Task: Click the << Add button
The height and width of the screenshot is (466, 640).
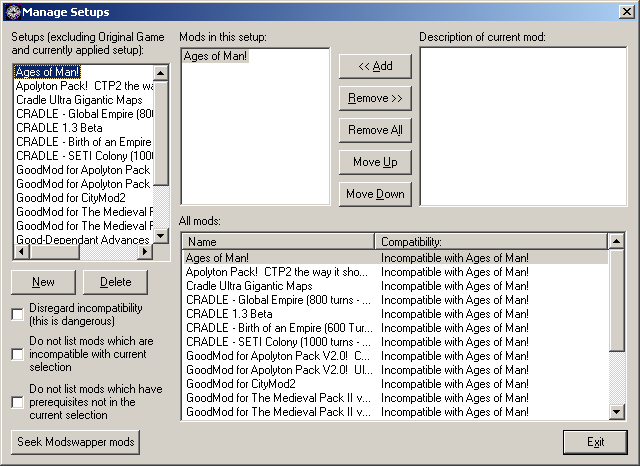Action: coord(375,66)
